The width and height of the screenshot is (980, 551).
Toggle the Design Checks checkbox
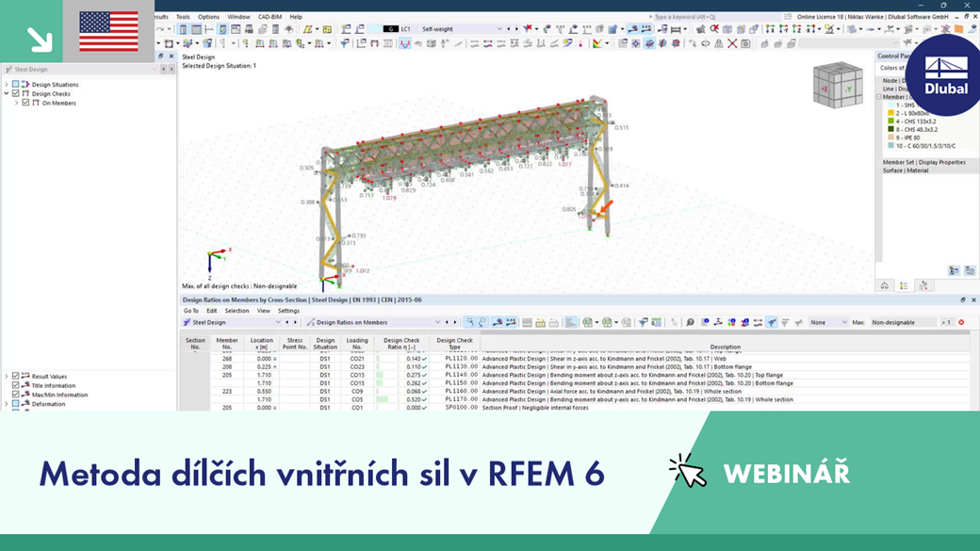(16, 93)
